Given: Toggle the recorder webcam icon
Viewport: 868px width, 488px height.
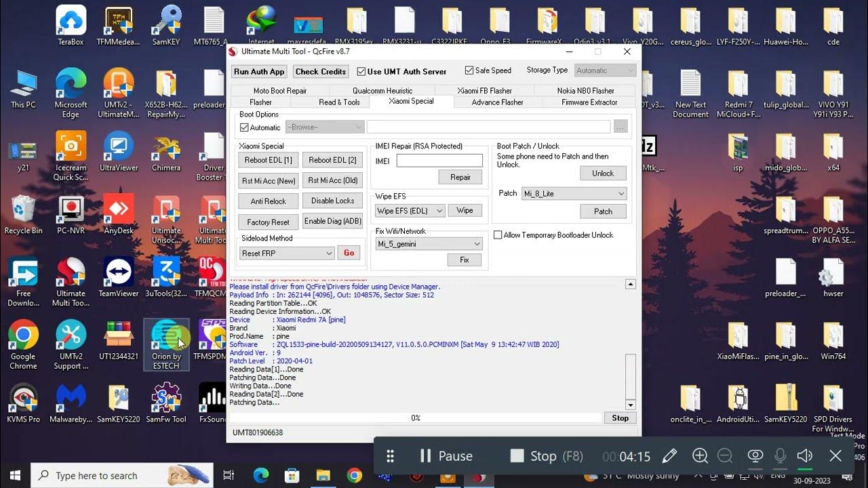Looking at the screenshot, I should pos(755,456).
